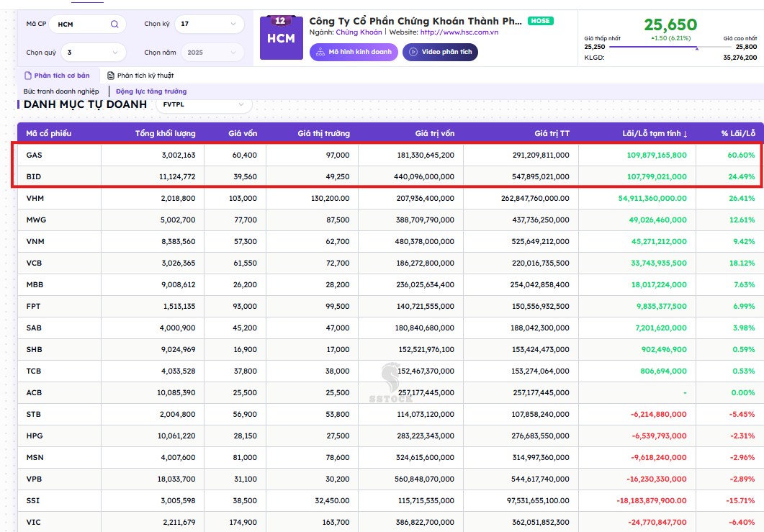Sort by Lãi/Lỗ tạm tính column arrow

coord(685,134)
